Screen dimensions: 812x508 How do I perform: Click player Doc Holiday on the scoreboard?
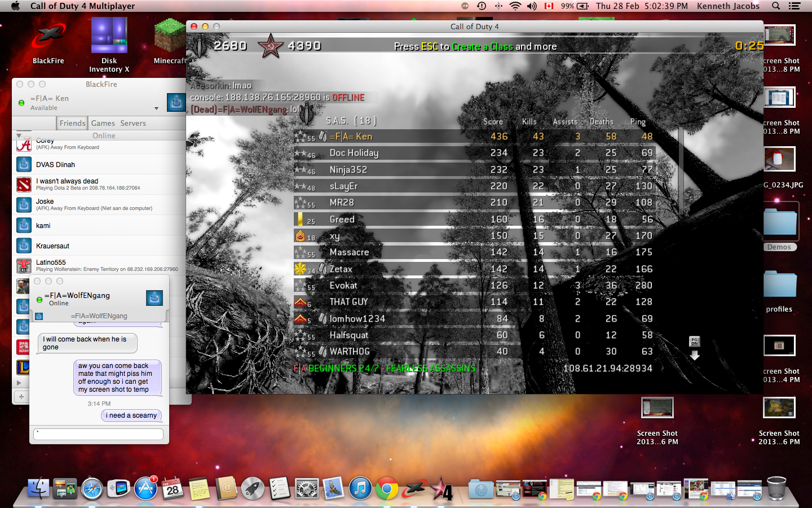354,153
